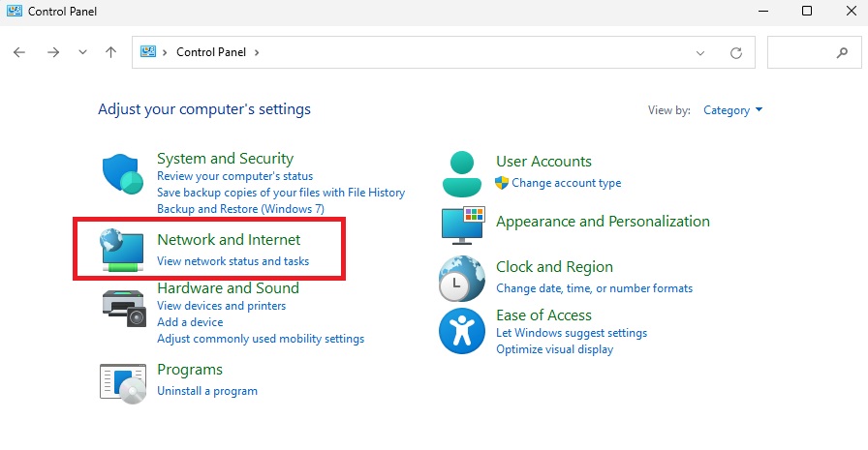The width and height of the screenshot is (868, 450).
Task: Click Add a device link
Action: (x=190, y=322)
